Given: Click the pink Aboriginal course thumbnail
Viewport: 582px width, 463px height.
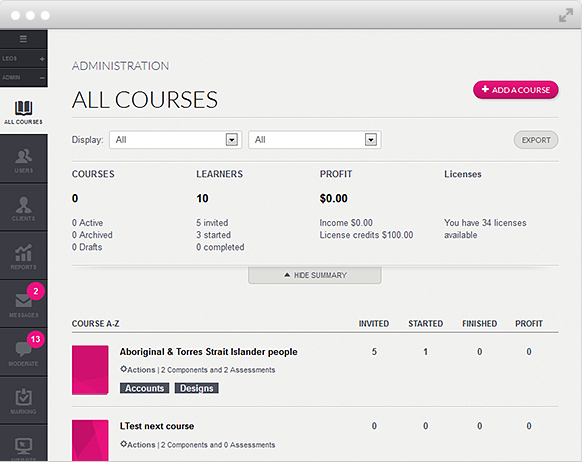Looking at the screenshot, I should 90,370.
